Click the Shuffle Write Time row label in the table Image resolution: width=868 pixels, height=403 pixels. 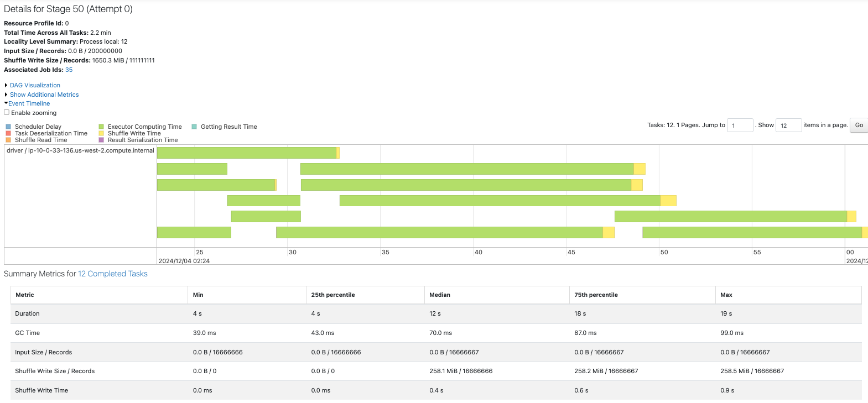pyautogui.click(x=41, y=390)
